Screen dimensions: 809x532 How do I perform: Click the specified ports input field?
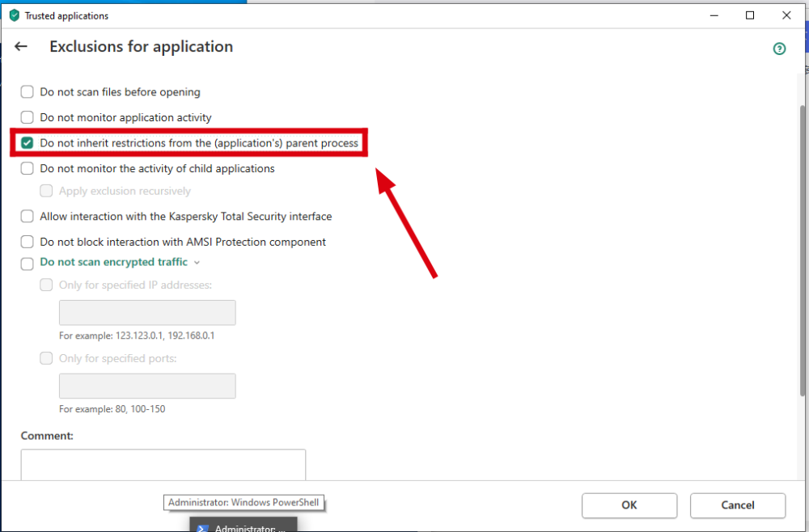147,386
